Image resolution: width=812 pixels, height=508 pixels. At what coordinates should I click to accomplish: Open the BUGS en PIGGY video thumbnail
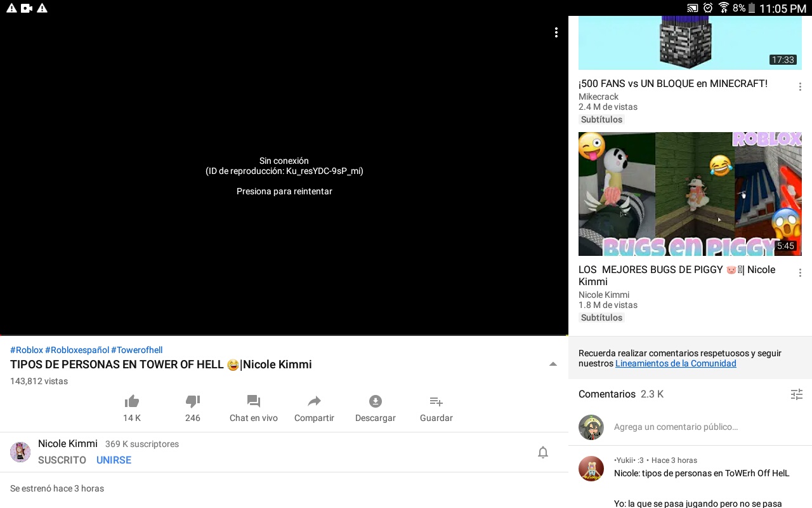tap(690, 194)
